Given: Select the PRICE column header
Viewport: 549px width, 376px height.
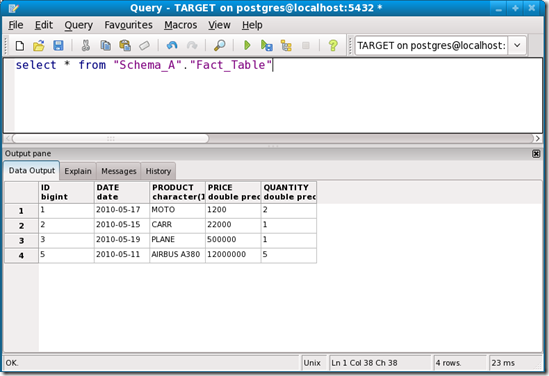Looking at the screenshot, I should (233, 192).
